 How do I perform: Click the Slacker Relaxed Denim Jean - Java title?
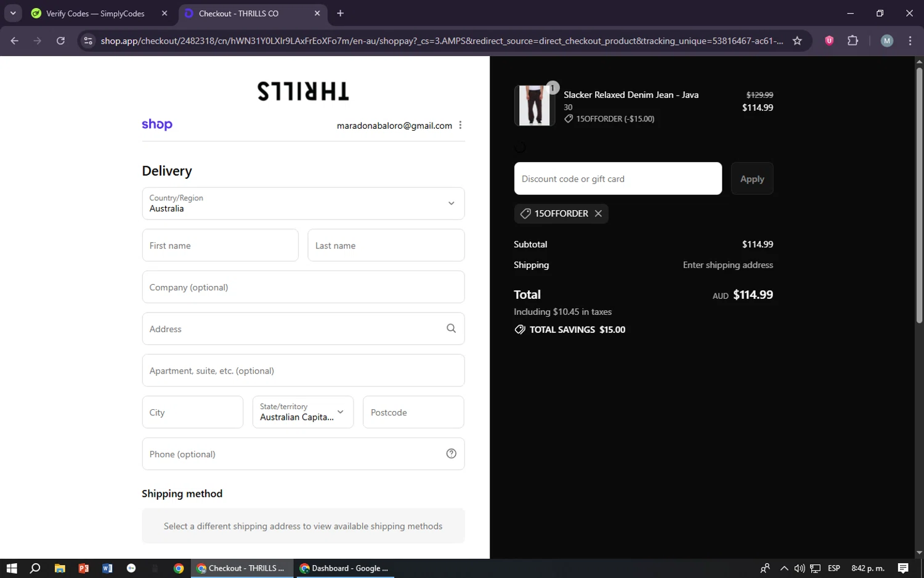(x=631, y=95)
